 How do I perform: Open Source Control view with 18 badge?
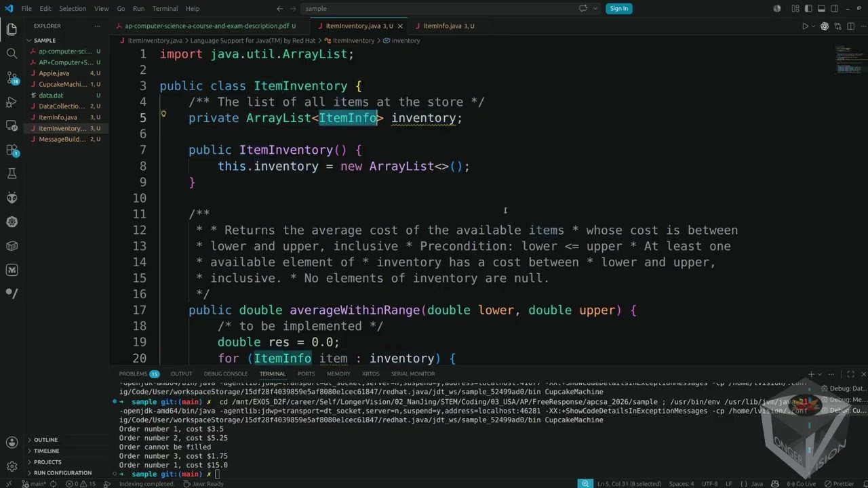coord(12,77)
